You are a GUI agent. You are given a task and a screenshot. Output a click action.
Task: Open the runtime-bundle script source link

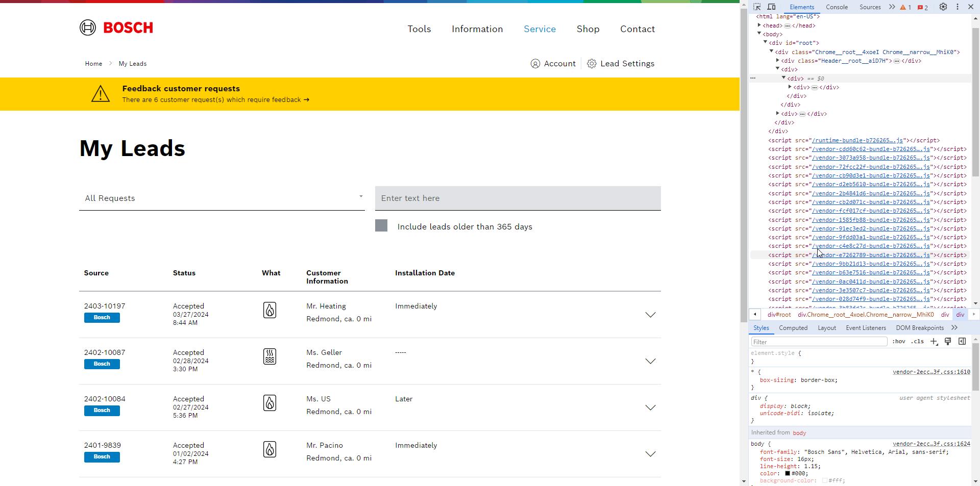(x=857, y=140)
